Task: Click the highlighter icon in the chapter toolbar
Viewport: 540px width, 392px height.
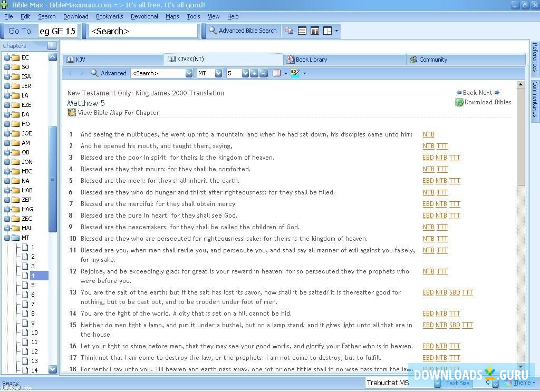Action: coord(296,73)
